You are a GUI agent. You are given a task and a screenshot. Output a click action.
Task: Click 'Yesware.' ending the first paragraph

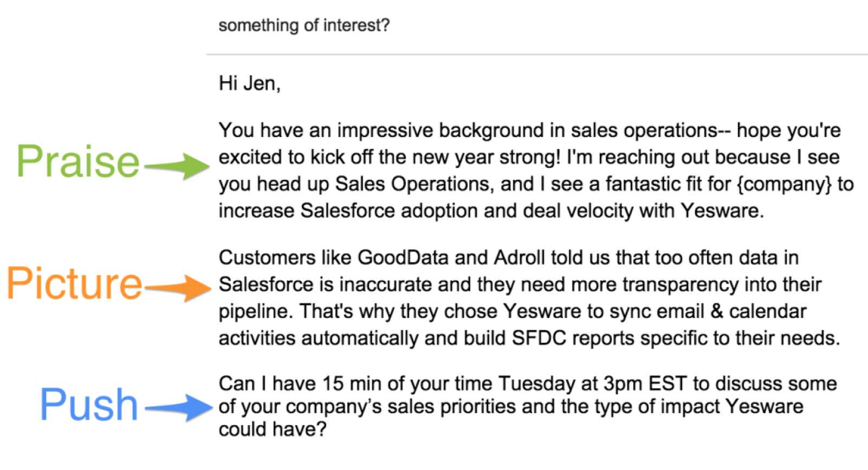point(722,211)
